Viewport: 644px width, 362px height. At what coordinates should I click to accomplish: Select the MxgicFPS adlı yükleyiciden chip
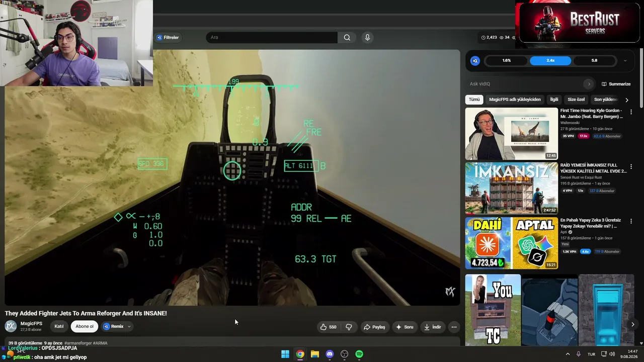(x=515, y=100)
